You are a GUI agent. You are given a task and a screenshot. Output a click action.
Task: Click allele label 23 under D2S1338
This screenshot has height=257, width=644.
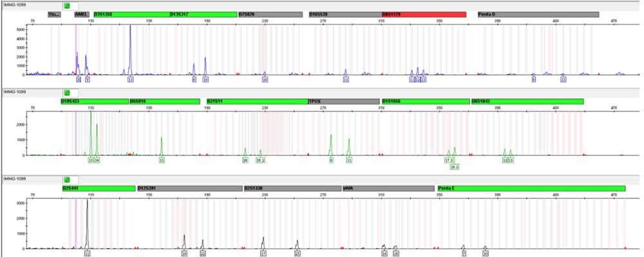(298, 254)
